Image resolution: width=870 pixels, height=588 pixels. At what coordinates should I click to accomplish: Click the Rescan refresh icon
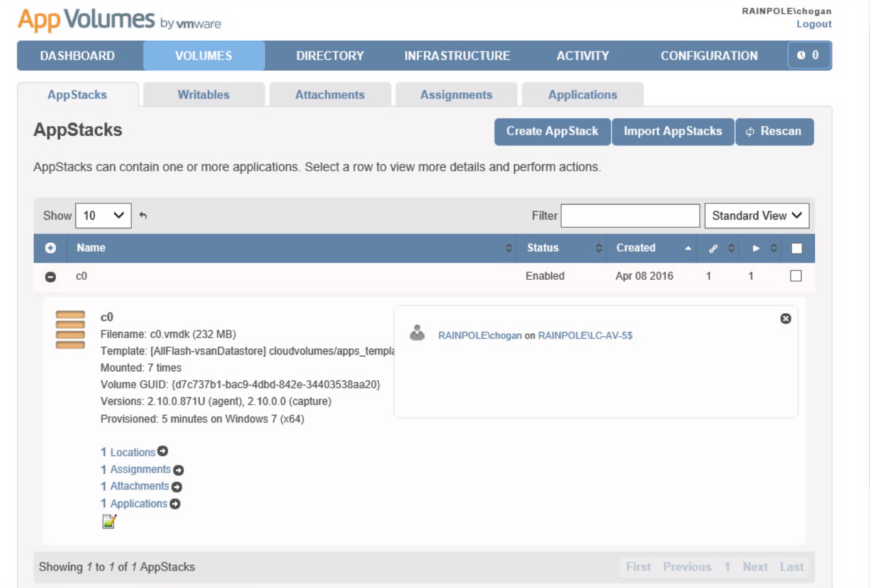[x=749, y=132]
